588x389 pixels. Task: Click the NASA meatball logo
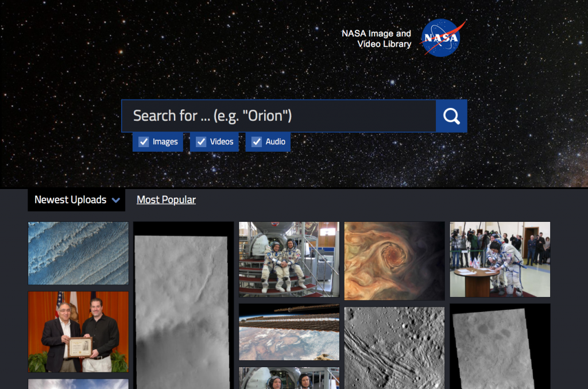tap(441, 38)
